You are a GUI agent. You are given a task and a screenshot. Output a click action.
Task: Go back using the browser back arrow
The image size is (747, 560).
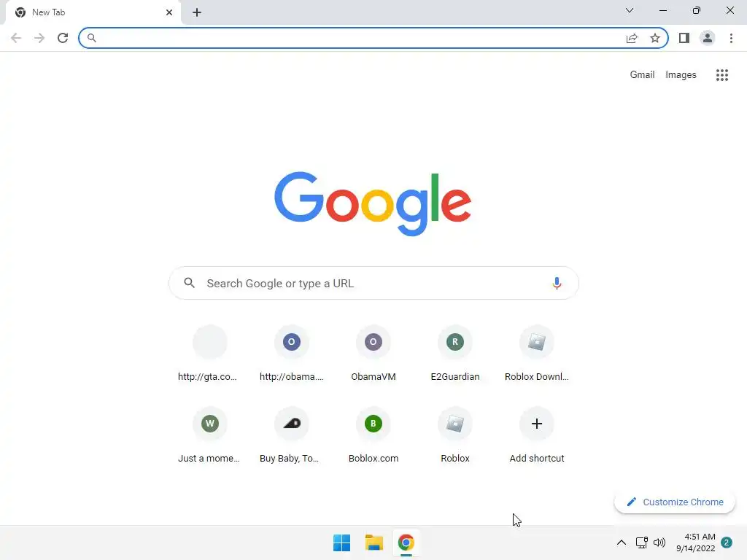pos(16,38)
